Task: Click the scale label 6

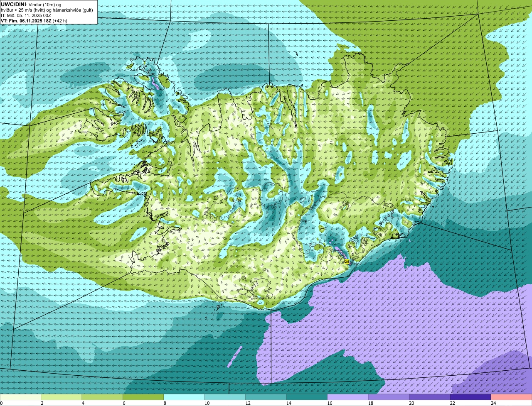Action: pos(124,403)
